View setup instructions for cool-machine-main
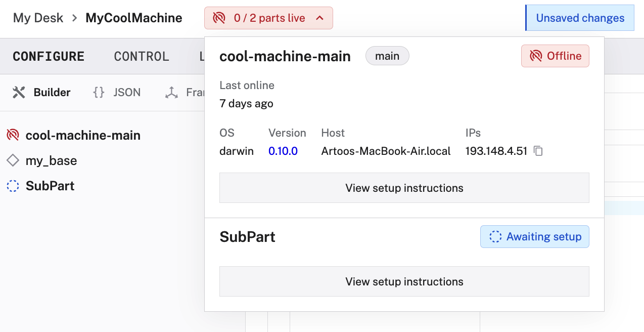The image size is (644, 332). (x=404, y=188)
